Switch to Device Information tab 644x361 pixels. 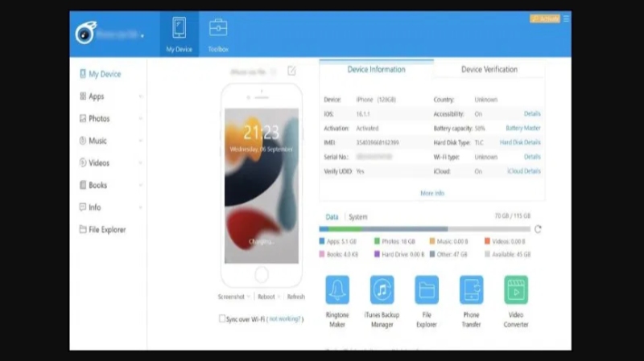pyautogui.click(x=376, y=69)
